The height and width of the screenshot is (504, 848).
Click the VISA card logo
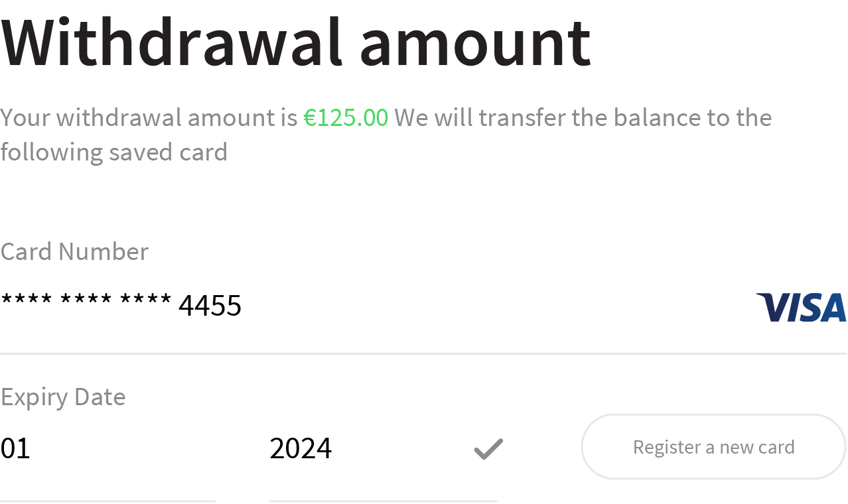coord(801,307)
